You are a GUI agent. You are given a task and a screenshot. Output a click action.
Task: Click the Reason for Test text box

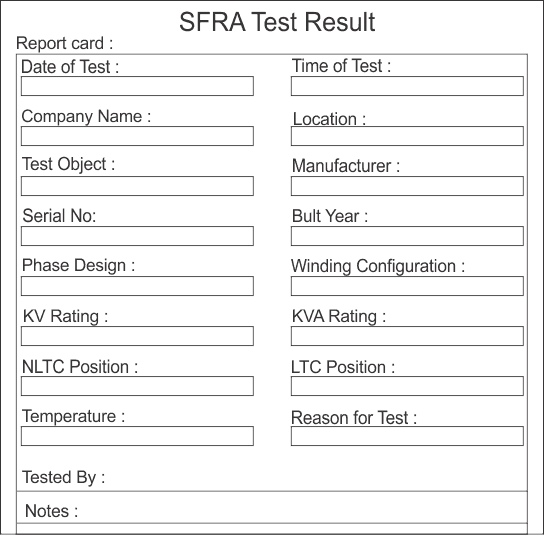(407, 436)
